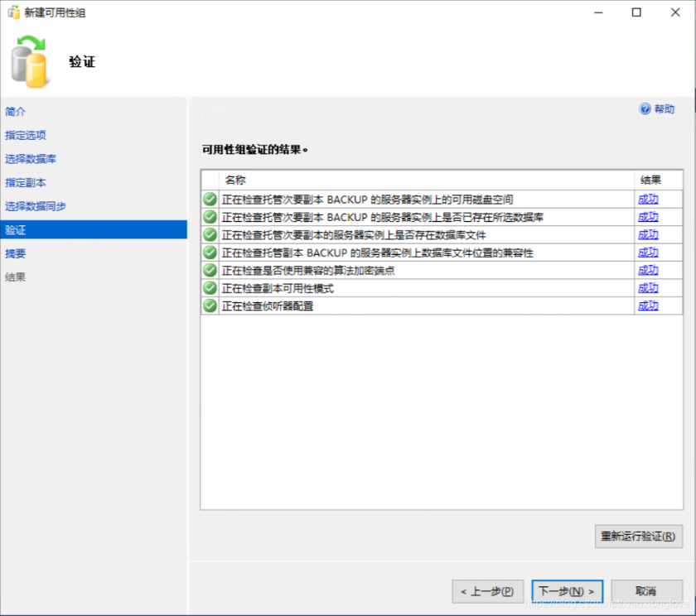
Task: Open the 简介 step in sidebar
Action: (x=16, y=112)
